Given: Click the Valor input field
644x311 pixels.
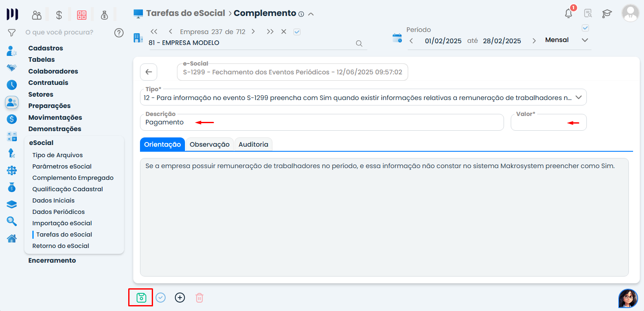Looking at the screenshot, I should point(549,122).
